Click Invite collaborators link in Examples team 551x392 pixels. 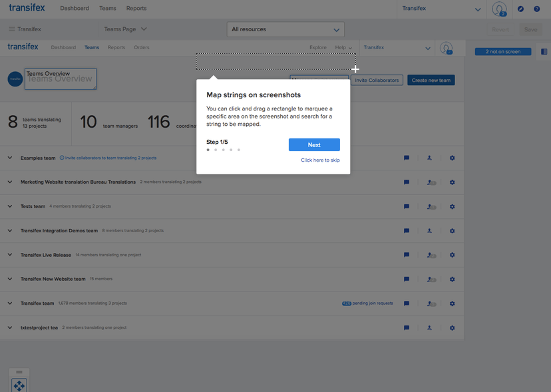108,158
